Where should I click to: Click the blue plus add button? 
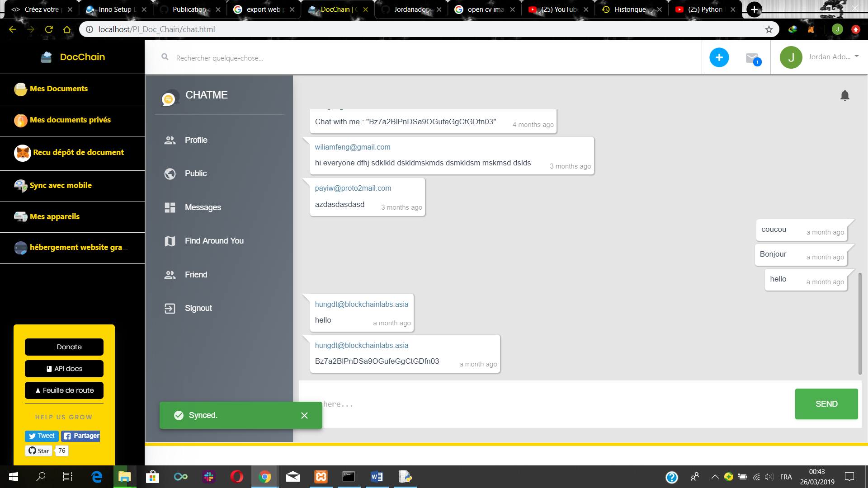(x=719, y=57)
